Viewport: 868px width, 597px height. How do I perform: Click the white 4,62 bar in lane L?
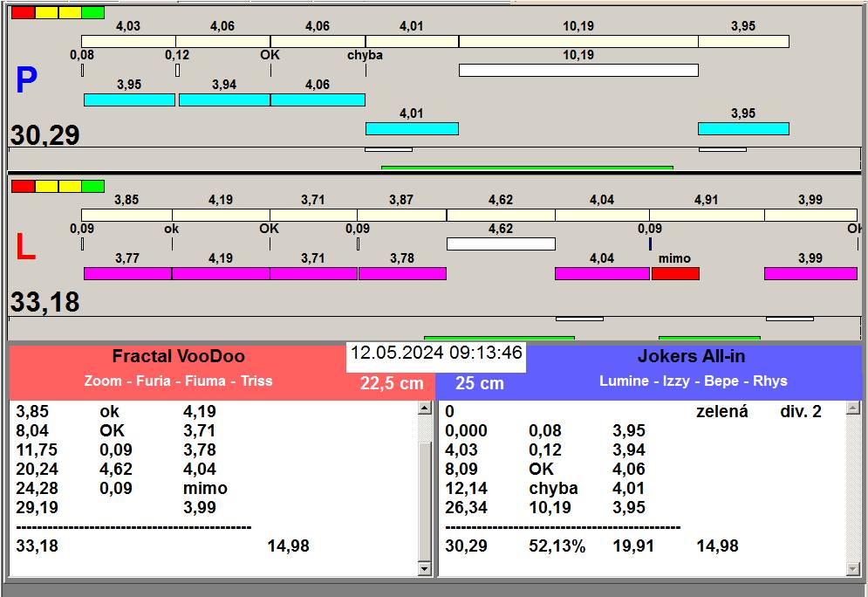click(x=501, y=244)
